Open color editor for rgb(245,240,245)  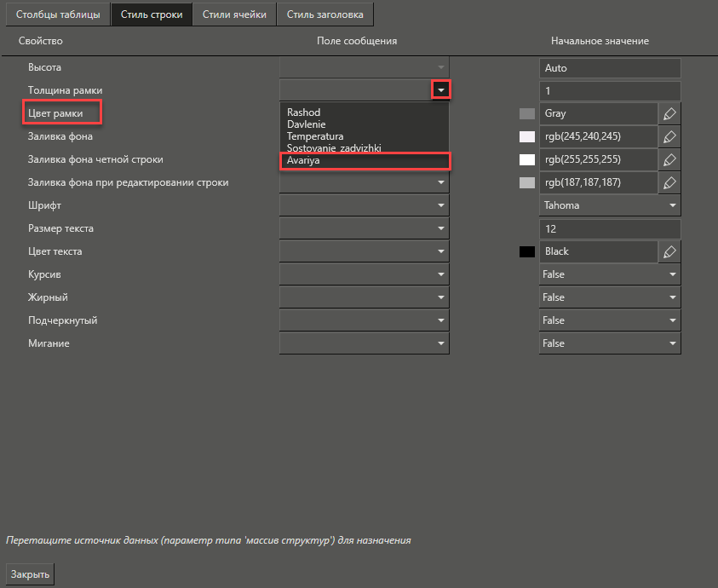pyautogui.click(x=669, y=136)
